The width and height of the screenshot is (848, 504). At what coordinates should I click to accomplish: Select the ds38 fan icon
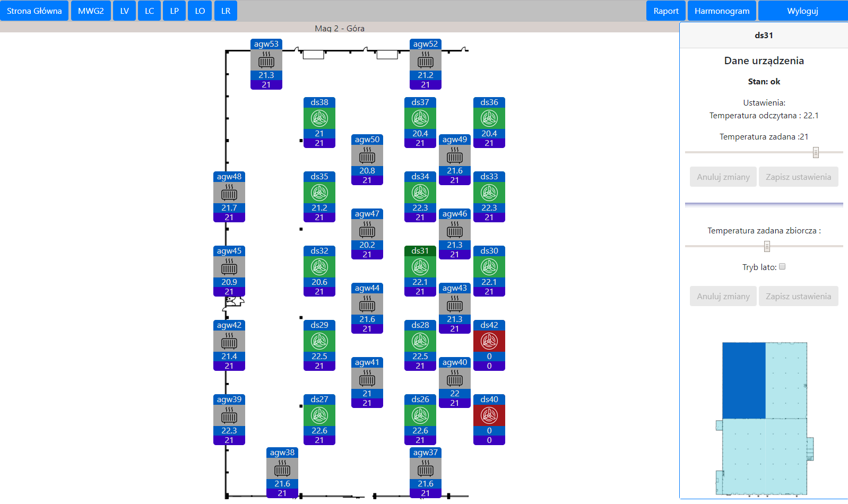pos(319,118)
